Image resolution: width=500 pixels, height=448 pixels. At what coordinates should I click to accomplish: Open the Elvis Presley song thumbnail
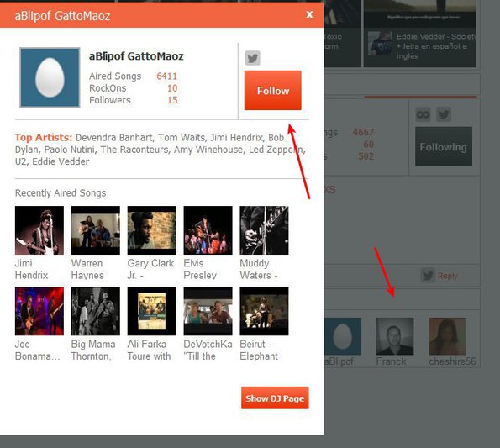coord(208,230)
